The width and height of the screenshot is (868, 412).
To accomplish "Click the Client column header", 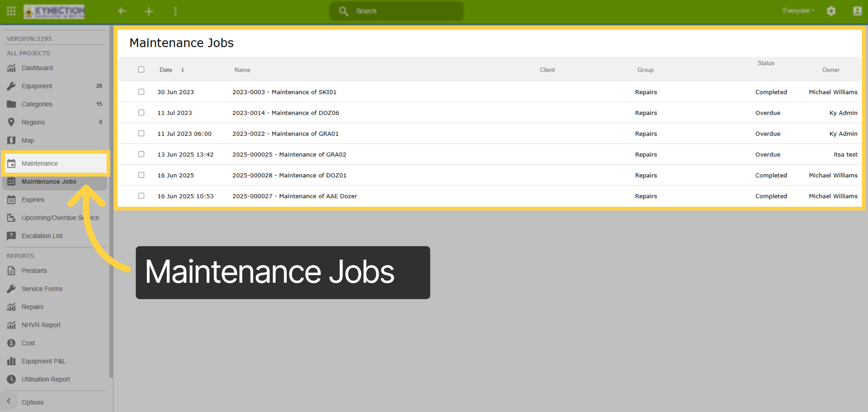I will tap(547, 70).
